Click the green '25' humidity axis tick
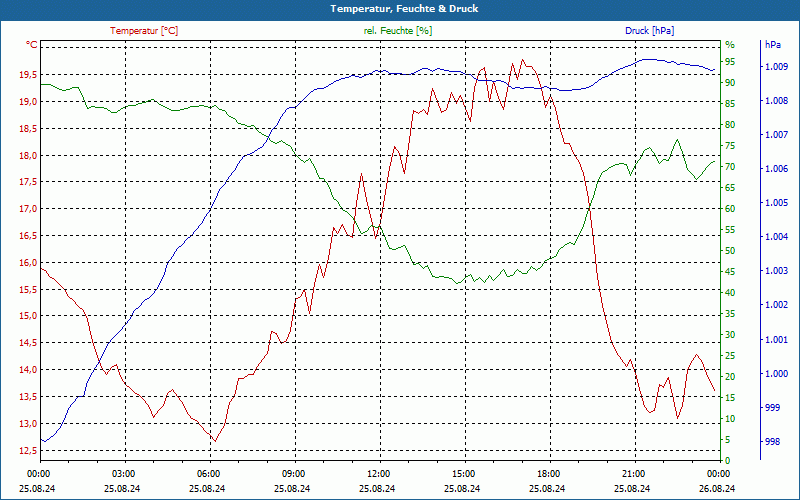800x500 pixels. pos(730,356)
